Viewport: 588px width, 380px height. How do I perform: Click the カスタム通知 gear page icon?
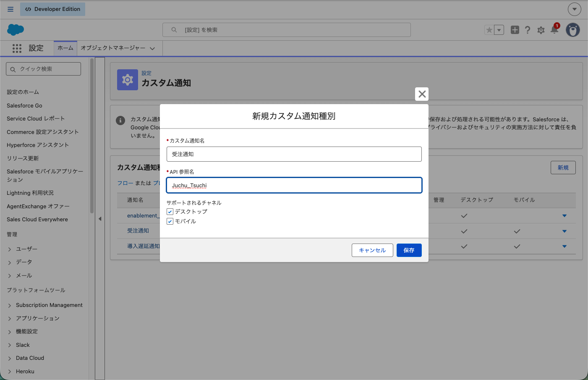pos(128,80)
